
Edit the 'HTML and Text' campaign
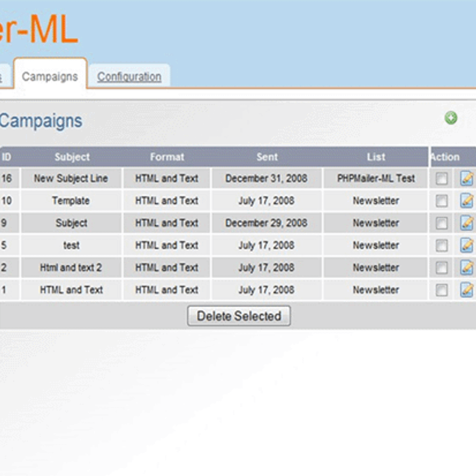click(467, 290)
